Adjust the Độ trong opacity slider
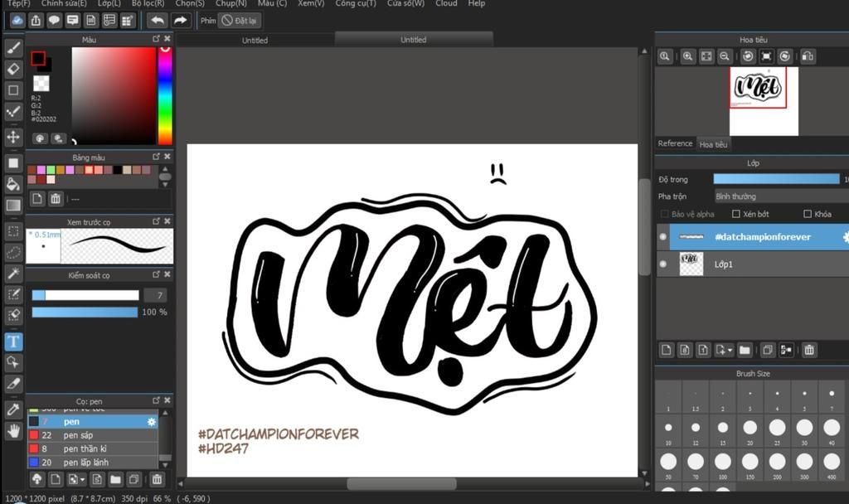The image size is (849, 504). coord(776,179)
